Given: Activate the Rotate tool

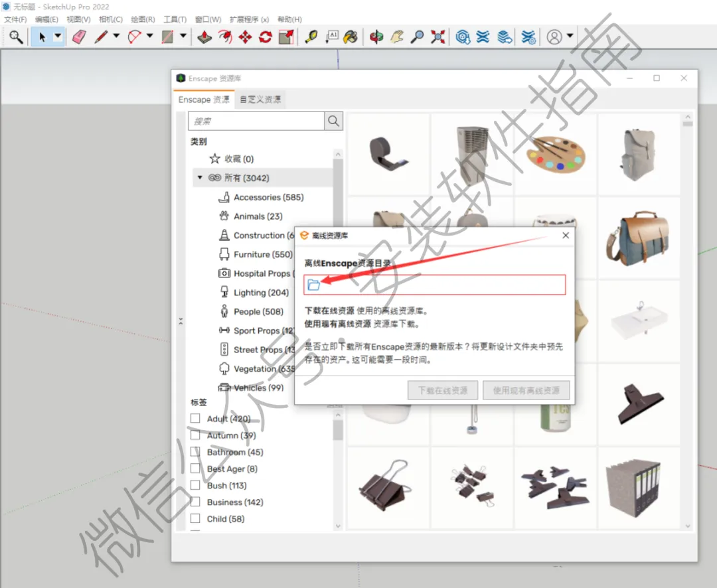Looking at the screenshot, I should [265, 37].
